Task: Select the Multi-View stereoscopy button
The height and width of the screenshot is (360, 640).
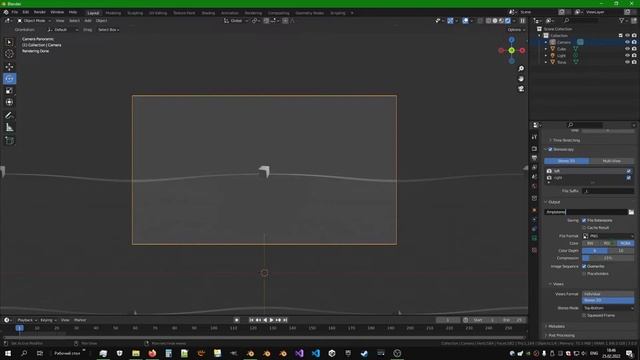Action: coord(611,161)
